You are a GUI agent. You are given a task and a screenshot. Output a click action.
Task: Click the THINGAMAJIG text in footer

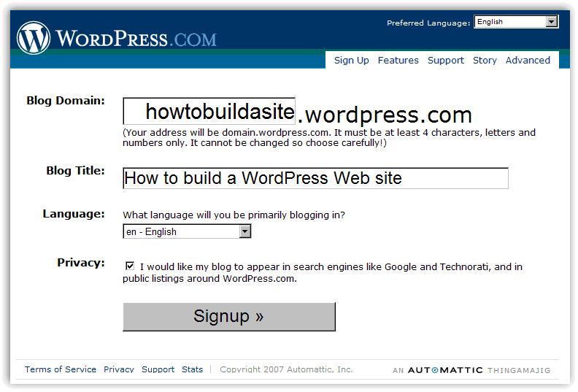click(519, 370)
